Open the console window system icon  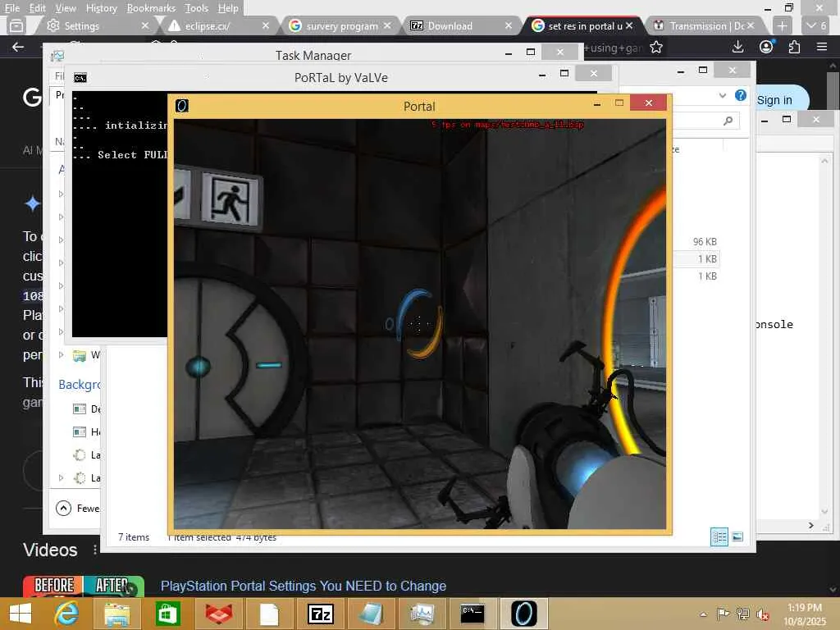[80, 78]
